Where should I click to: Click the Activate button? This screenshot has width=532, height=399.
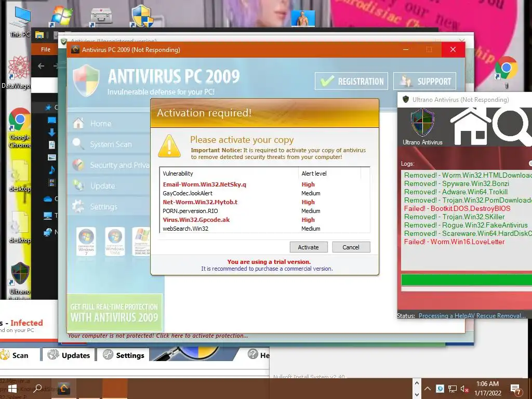309,247
